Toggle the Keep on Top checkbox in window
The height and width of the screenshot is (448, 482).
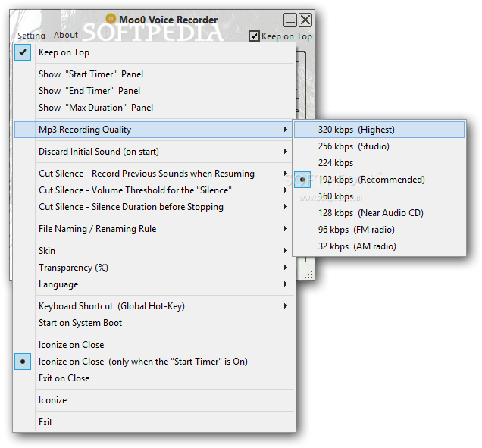pos(254,36)
